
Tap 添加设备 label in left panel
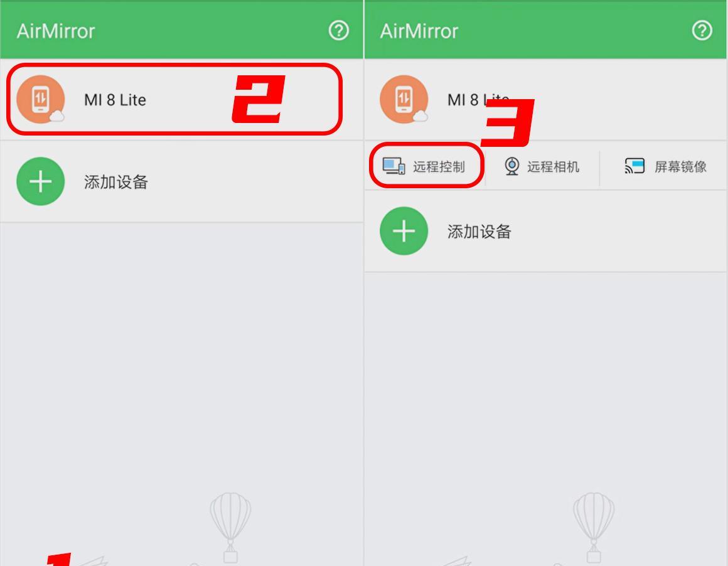116,182
